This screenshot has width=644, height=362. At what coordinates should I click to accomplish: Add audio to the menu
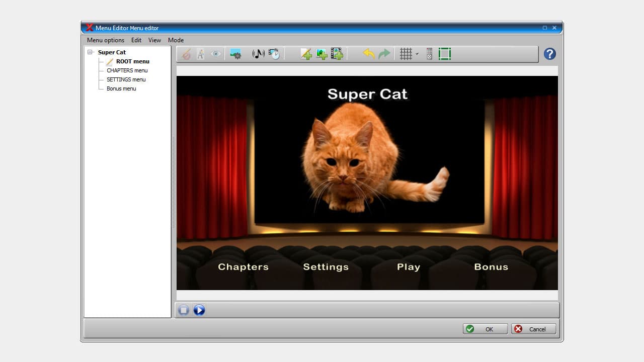pos(258,54)
